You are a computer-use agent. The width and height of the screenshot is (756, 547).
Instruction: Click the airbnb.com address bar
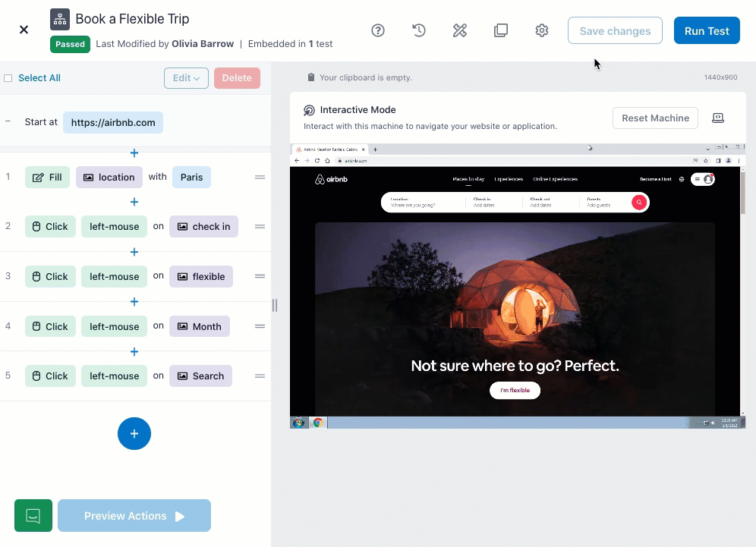511,161
